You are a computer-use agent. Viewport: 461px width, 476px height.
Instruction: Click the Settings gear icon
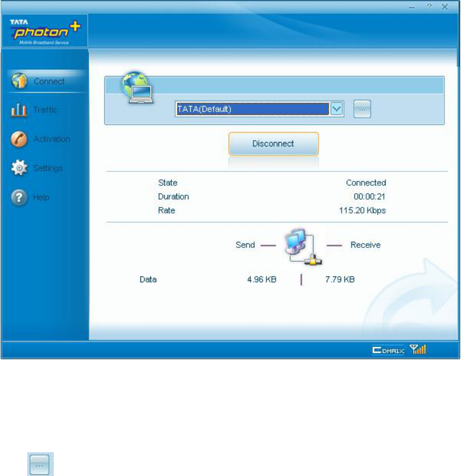19,168
